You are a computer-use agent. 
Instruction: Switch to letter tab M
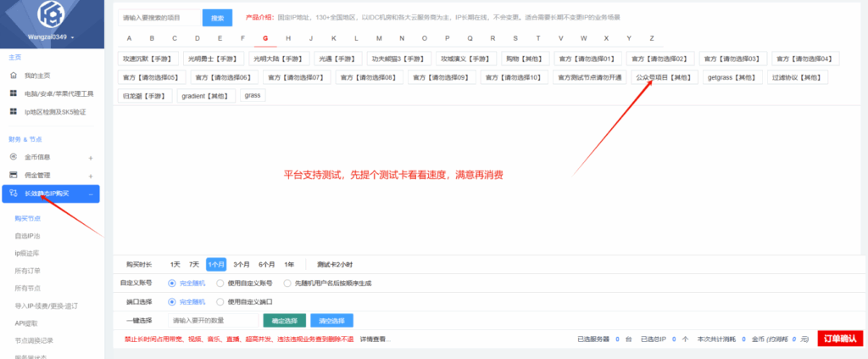click(379, 38)
